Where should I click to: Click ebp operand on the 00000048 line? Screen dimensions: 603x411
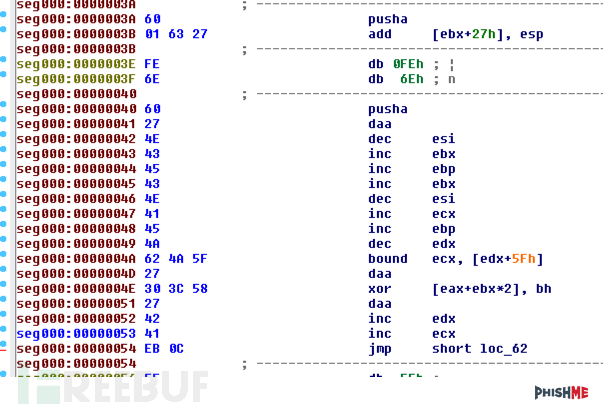tap(444, 229)
